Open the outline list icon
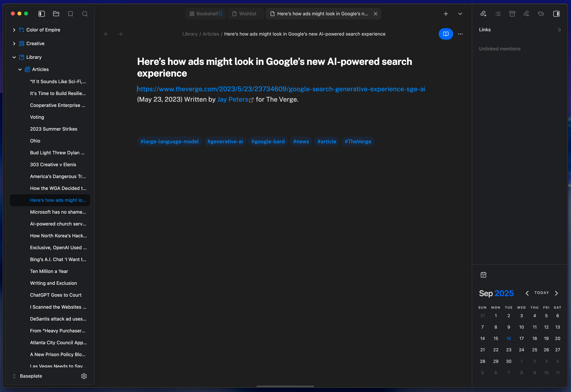This screenshot has height=392, width=571. click(x=498, y=14)
